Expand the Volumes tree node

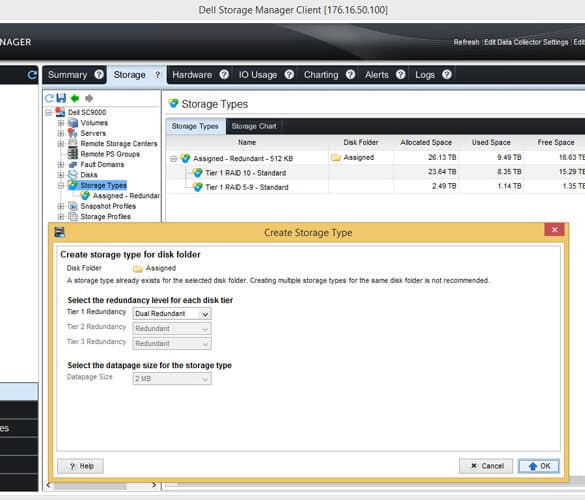(61, 123)
